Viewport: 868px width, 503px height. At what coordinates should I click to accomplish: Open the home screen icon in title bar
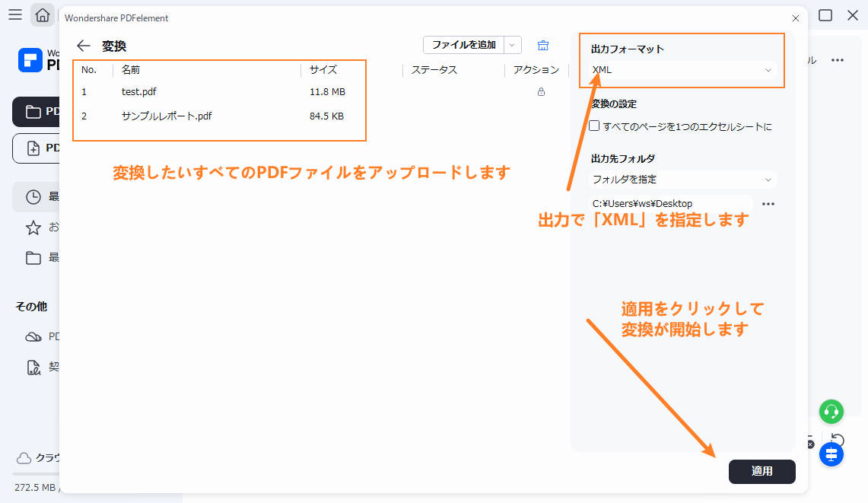point(43,14)
